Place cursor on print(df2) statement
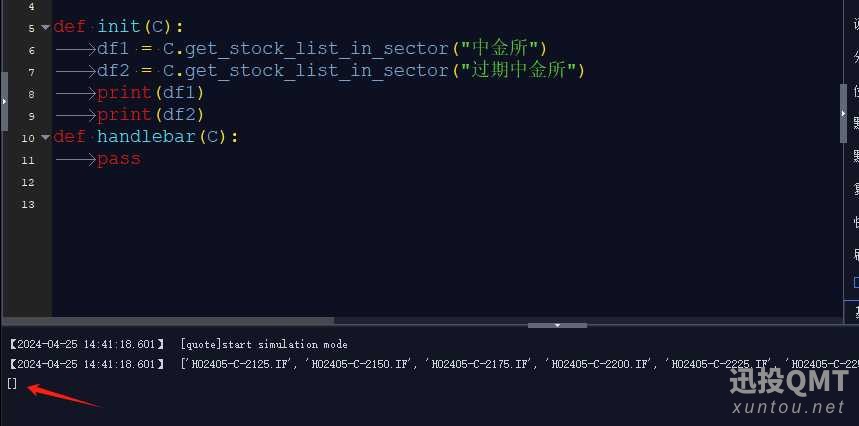The image size is (859, 426). (x=151, y=115)
